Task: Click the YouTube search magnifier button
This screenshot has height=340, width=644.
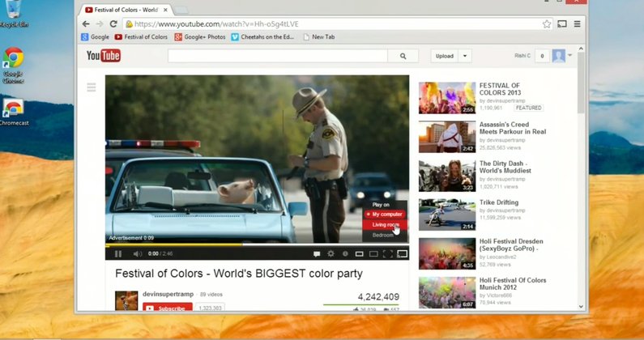Action: click(403, 56)
